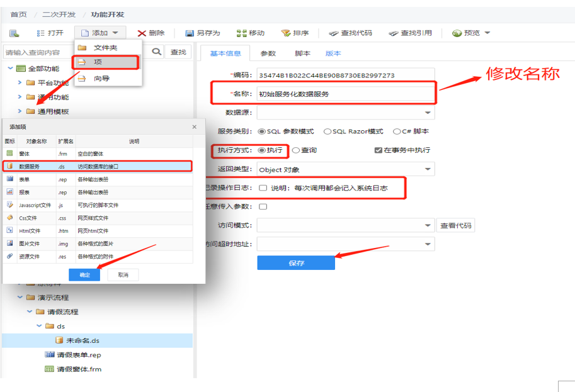Collapse the 请假流程 folder
Viewport: 575px width, 392px height.
coord(30,311)
